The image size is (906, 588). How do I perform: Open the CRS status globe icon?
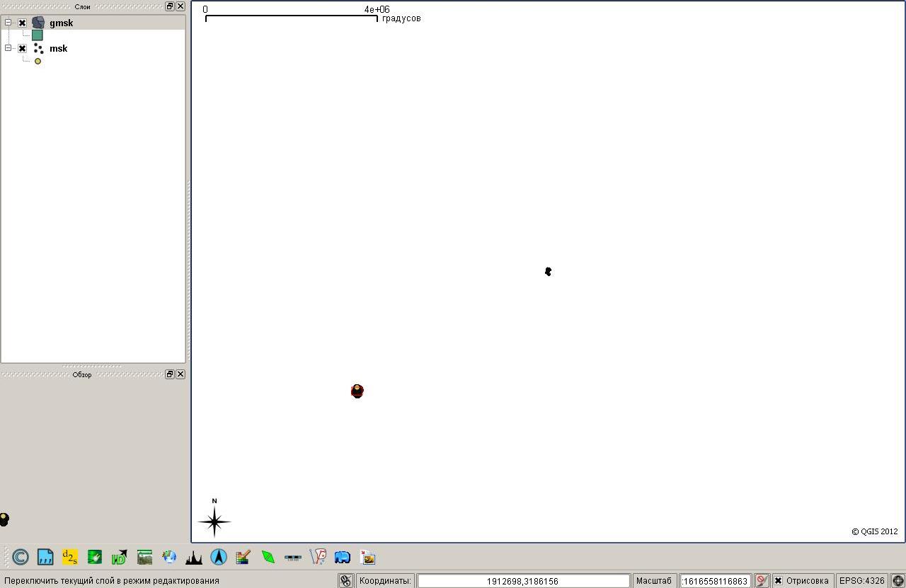898,581
